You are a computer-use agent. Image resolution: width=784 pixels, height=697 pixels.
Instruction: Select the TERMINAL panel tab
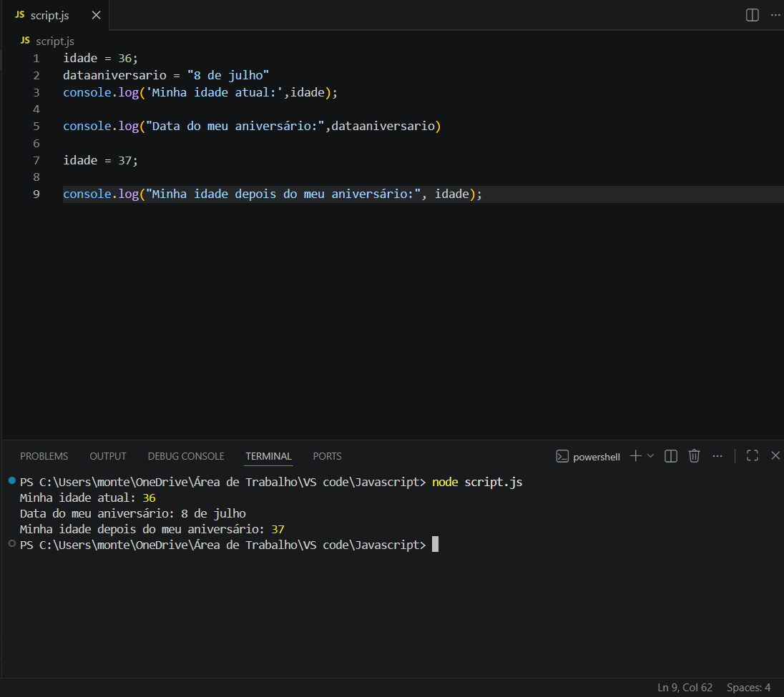pyautogui.click(x=268, y=456)
